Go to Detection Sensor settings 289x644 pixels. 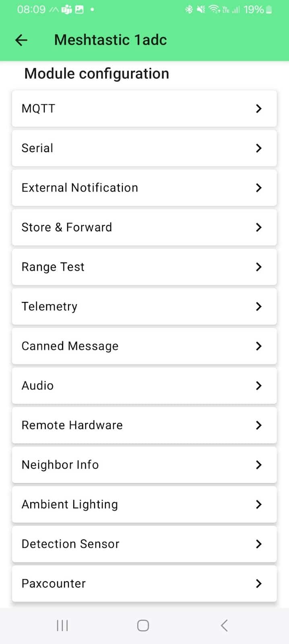(x=144, y=544)
